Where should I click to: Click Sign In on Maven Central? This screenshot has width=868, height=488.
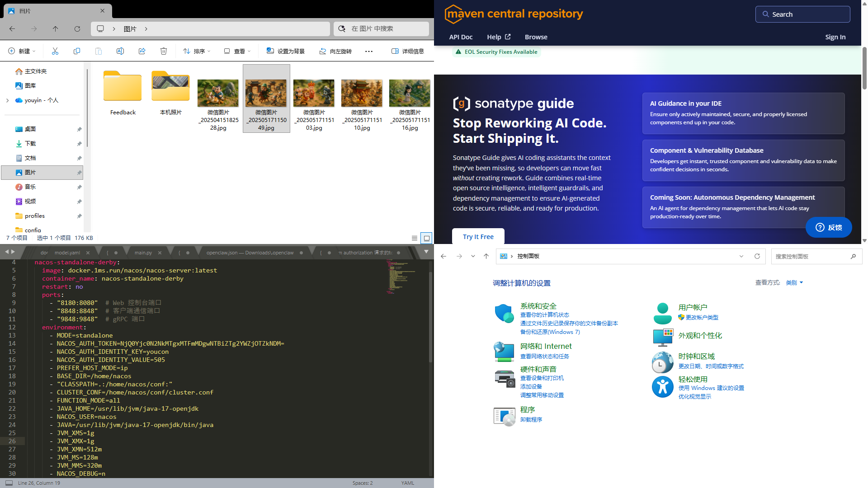pos(835,37)
